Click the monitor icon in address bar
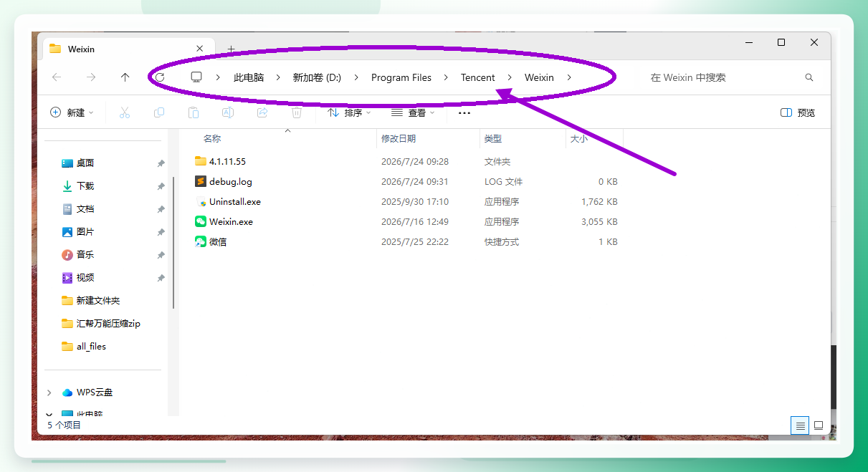Viewport: 868px width, 472px height. click(x=196, y=77)
